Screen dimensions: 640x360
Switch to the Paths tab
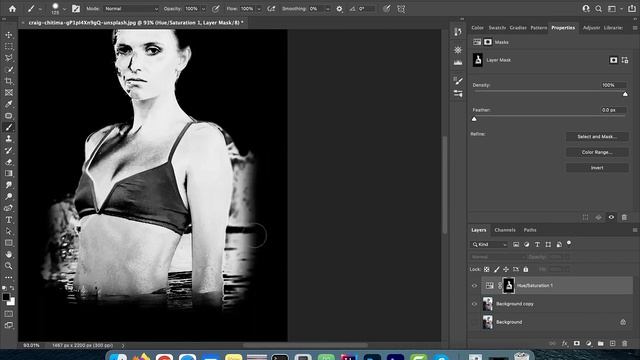(x=530, y=230)
